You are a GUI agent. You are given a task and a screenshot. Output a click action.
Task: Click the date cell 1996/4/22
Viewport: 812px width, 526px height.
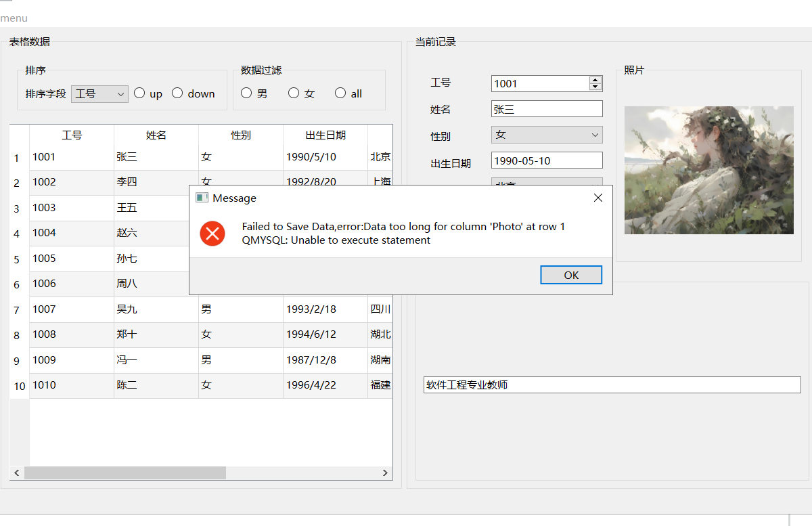[325, 385]
